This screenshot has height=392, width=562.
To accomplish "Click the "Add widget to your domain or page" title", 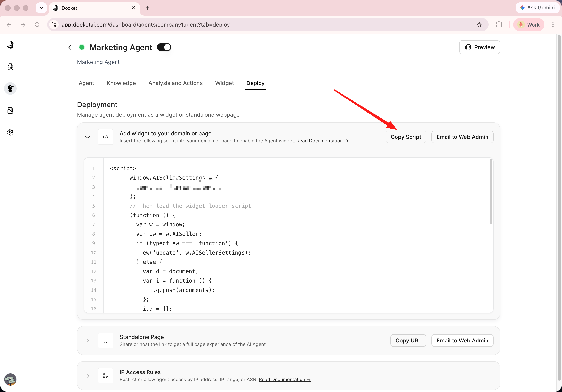I will [165, 133].
